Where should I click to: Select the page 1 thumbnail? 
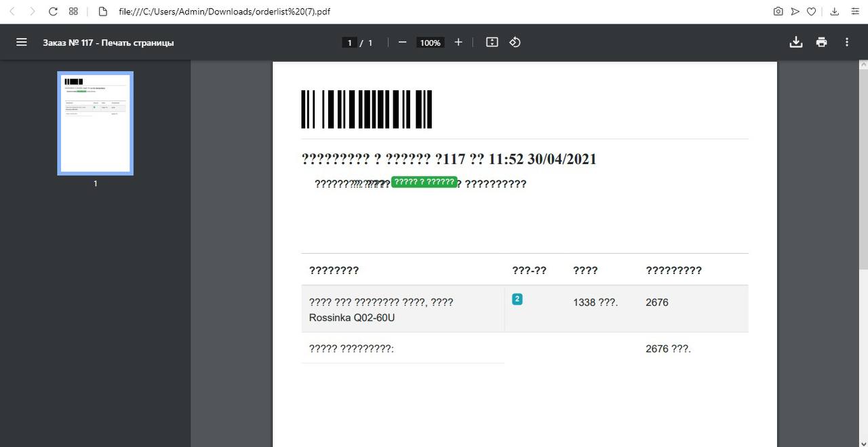95,123
